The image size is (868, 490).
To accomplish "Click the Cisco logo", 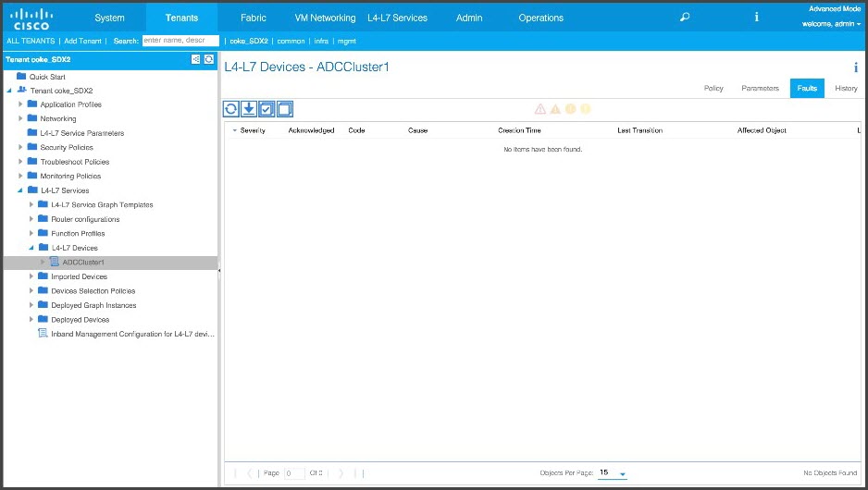I will (31, 18).
